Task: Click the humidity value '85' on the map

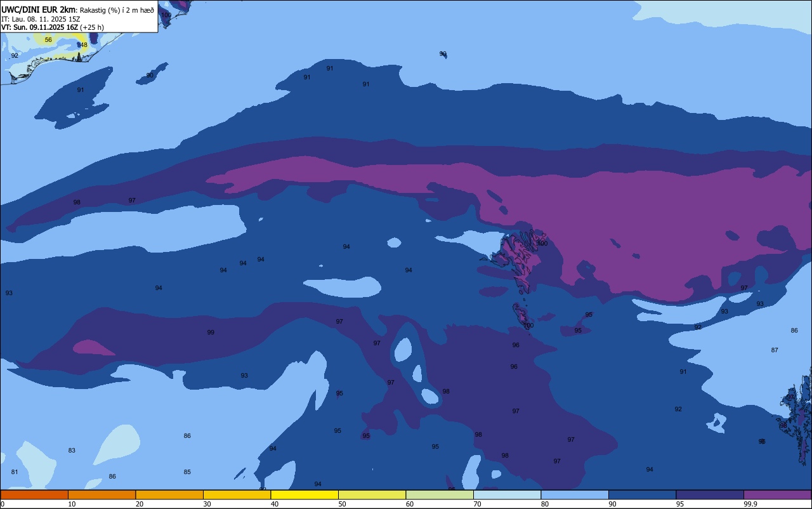Action: pyautogui.click(x=187, y=472)
